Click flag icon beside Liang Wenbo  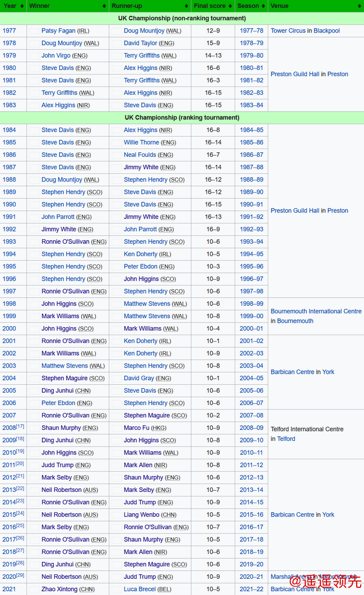(117, 515)
